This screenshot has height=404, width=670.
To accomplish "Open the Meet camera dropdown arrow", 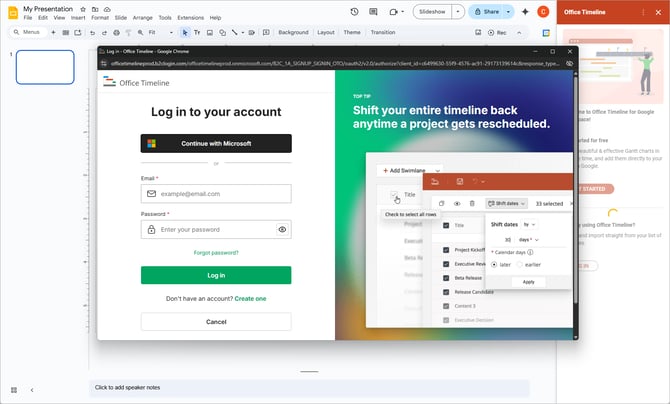I will 402,12.
